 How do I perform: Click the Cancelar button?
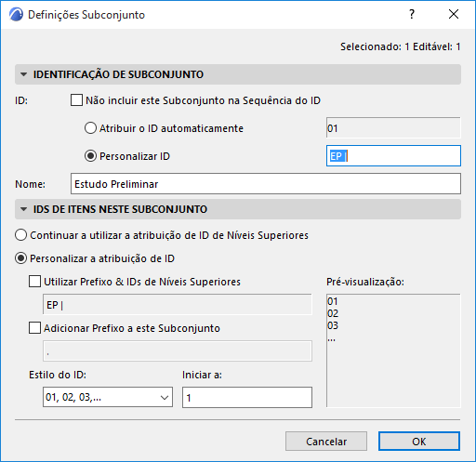tap(326, 442)
